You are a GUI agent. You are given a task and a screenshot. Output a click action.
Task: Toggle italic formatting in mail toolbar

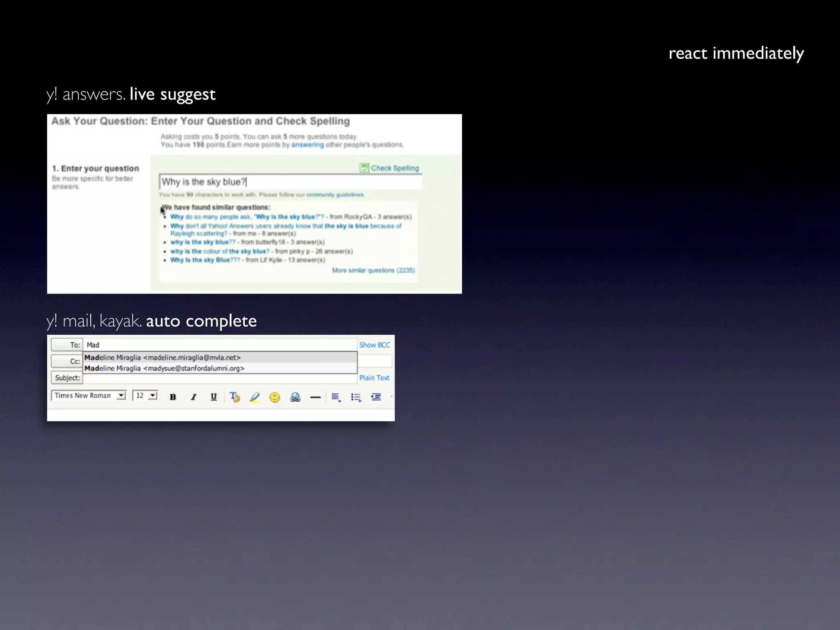[x=194, y=397]
